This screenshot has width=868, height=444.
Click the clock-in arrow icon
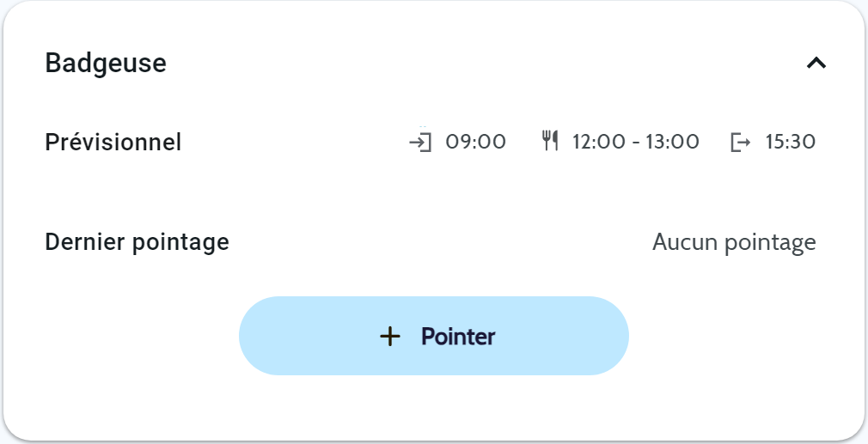point(420,141)
